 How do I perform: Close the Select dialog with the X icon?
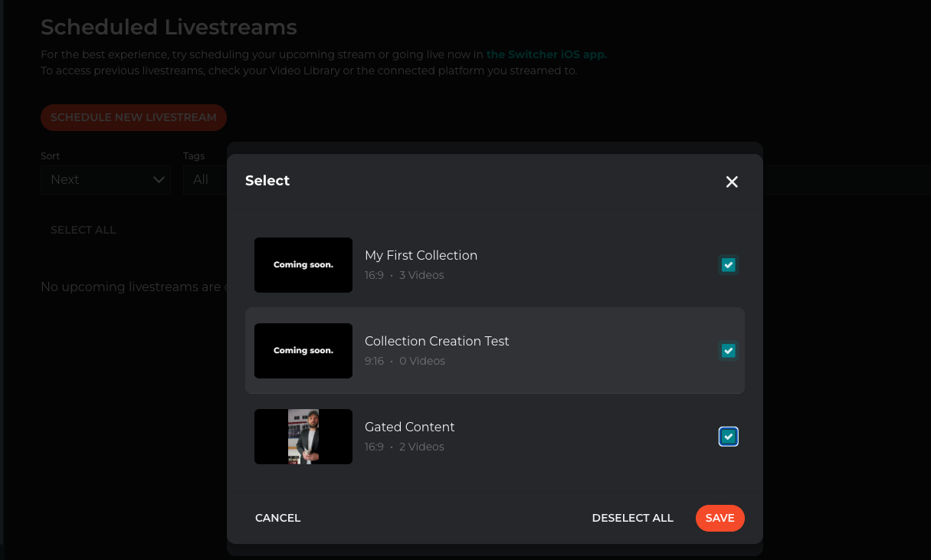pos(732,182)
